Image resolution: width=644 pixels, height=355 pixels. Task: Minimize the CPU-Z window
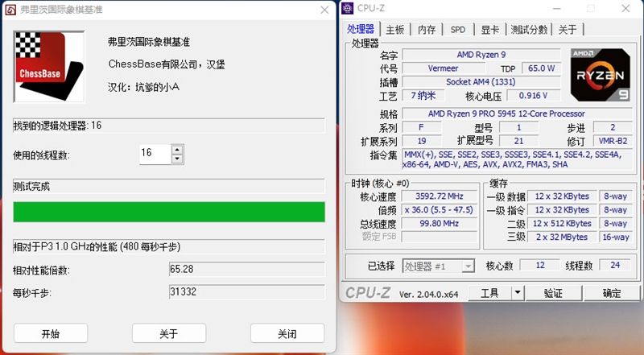coord(556,9)
